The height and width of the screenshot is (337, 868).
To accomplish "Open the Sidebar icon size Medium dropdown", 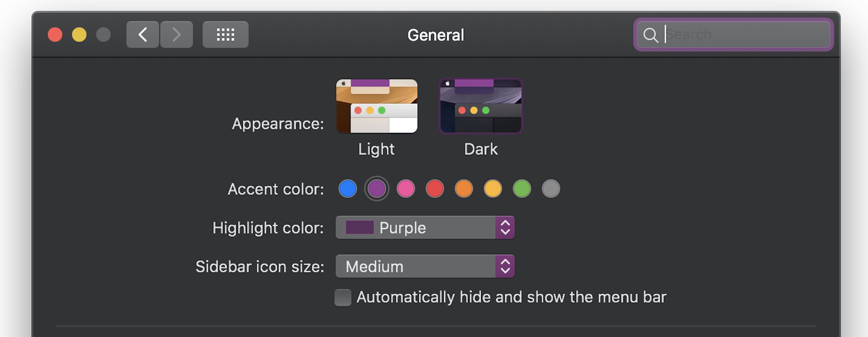I will point(425,266).
